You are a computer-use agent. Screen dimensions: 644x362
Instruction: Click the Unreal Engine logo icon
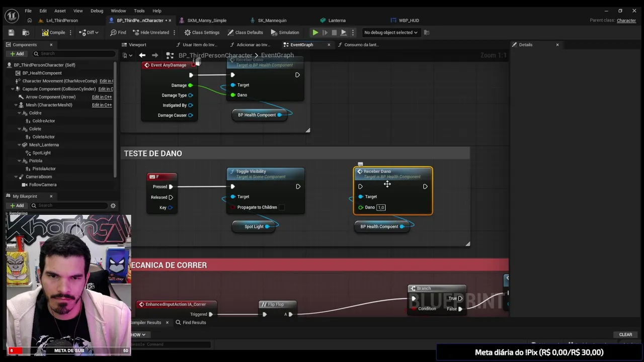[11, 15]
